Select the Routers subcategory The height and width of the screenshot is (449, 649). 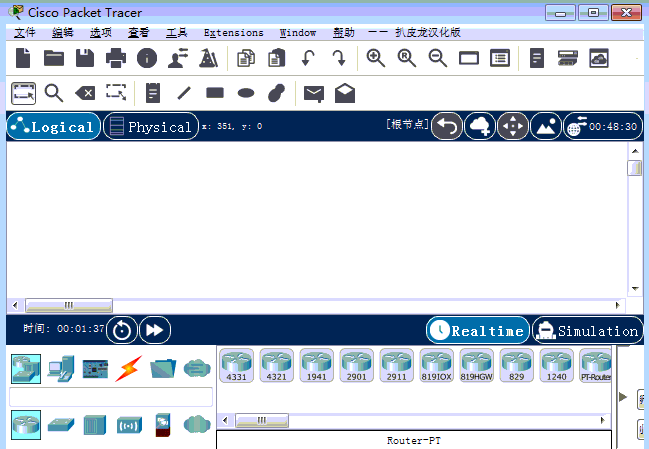[x=26, y=425]
